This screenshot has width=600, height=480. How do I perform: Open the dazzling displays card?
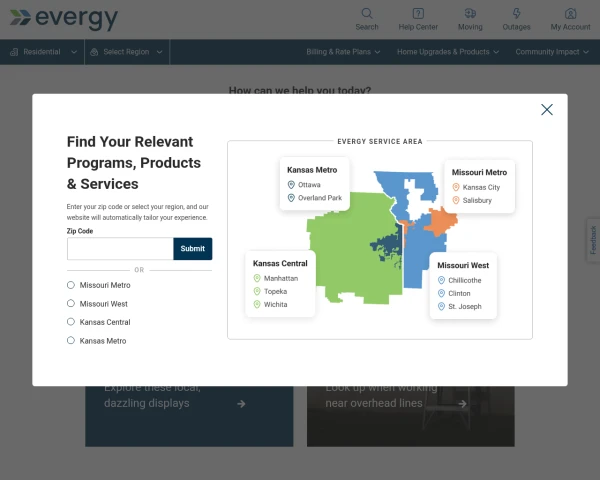189,416
